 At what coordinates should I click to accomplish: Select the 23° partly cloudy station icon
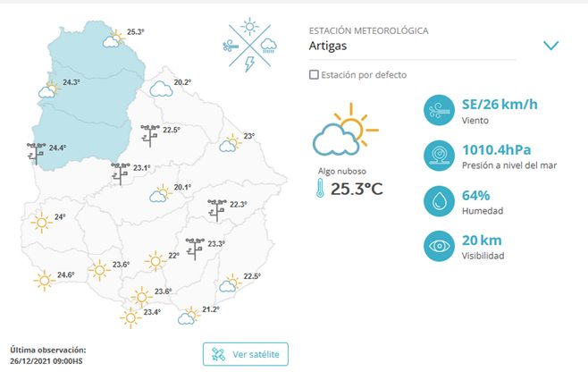click(x=231, y=142)
